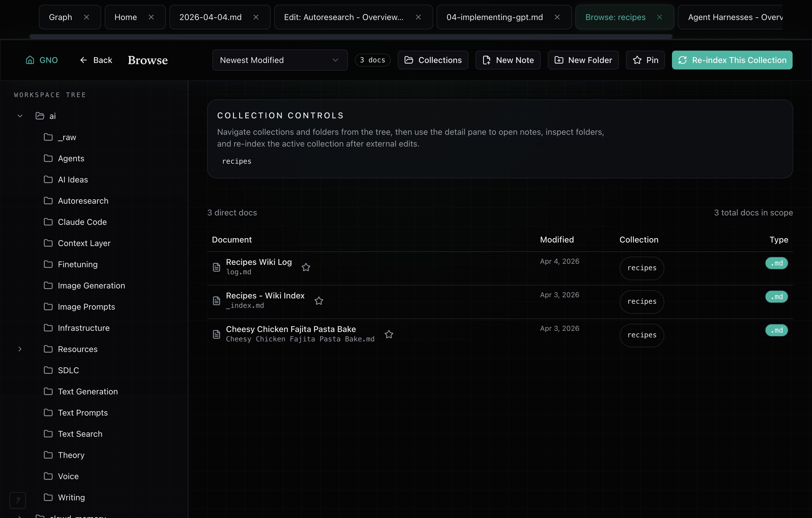Click the question mark help icon
812x518 pixels.
pyautogui.click(x=18, y=500)
